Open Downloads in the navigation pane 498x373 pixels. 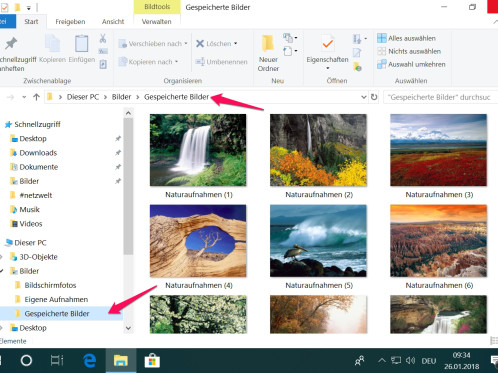38,153
